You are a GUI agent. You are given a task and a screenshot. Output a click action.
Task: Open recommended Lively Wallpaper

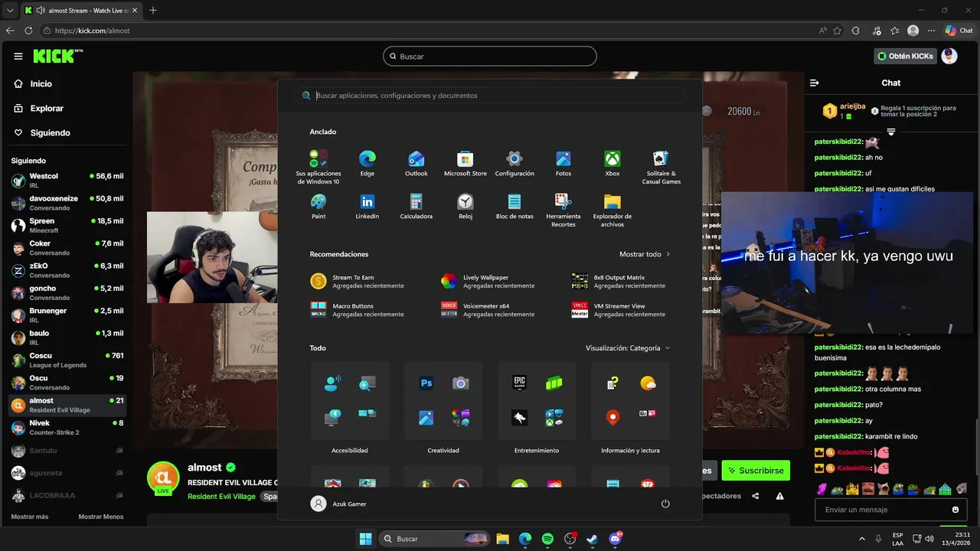(x=488, y=281)
